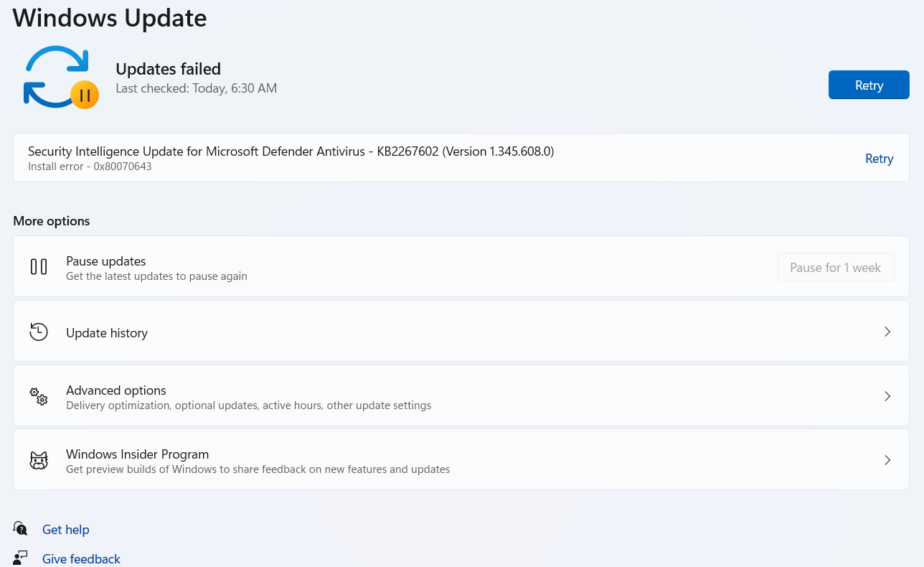Open the Get help link

(x=66, y=530)
